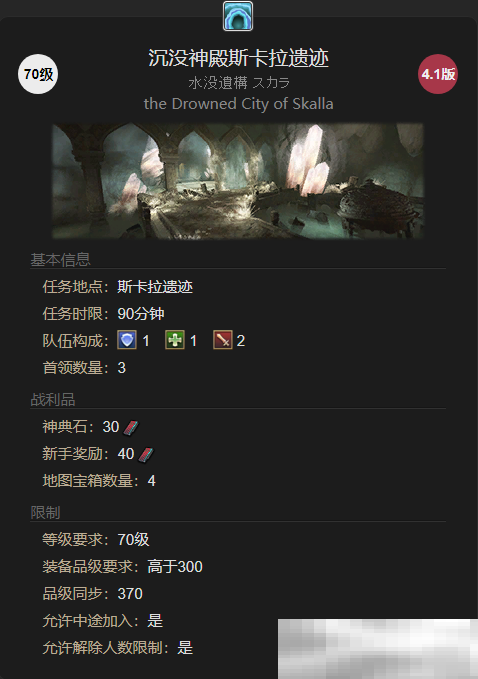Select the 战利品 section header

[53, 400]
